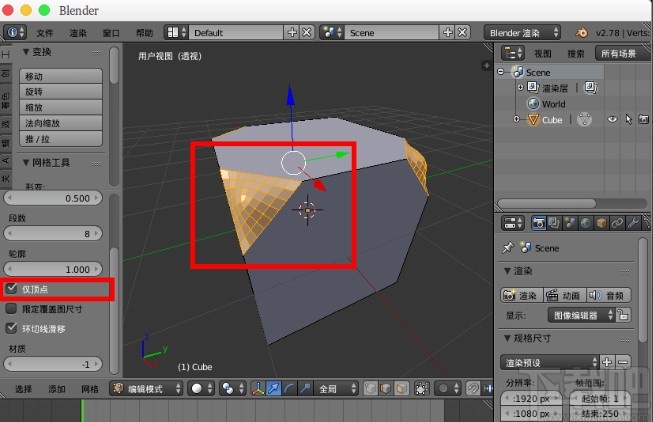Viewport: 653px width, 422px height.
Task: Enable the scale manipulator icon
Action: click(x=305, y=389)
